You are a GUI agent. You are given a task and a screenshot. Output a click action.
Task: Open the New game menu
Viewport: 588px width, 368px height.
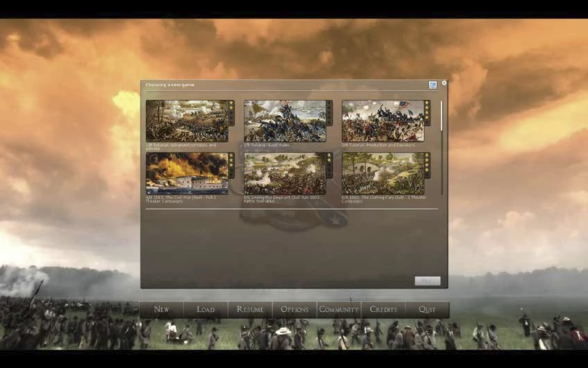(x=162, y=310)
